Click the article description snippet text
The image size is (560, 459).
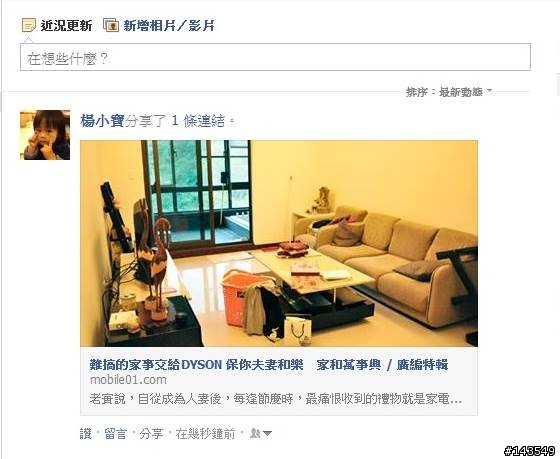(275, 399)
